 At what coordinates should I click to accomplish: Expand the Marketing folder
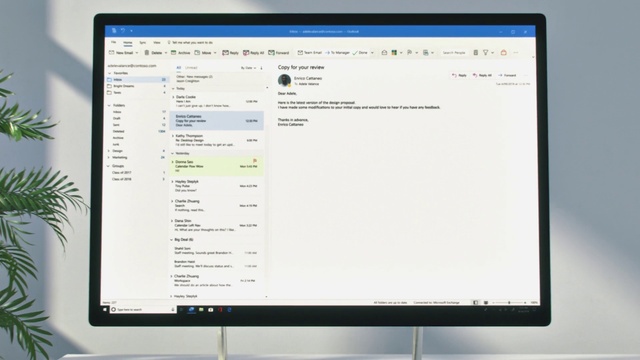[109, 158]
